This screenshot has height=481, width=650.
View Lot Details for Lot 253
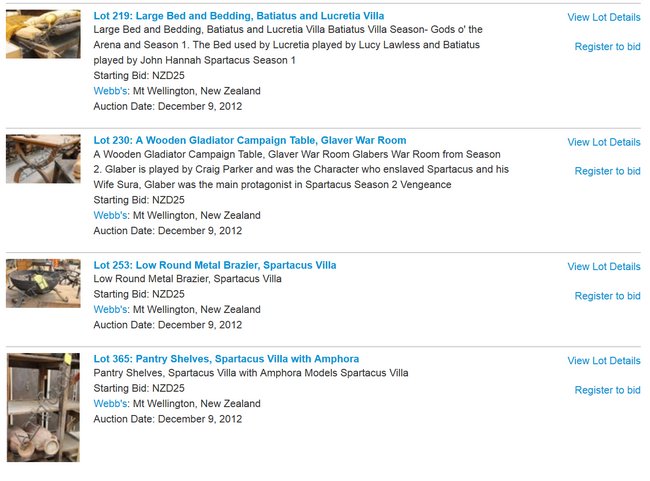click(604, 267)
